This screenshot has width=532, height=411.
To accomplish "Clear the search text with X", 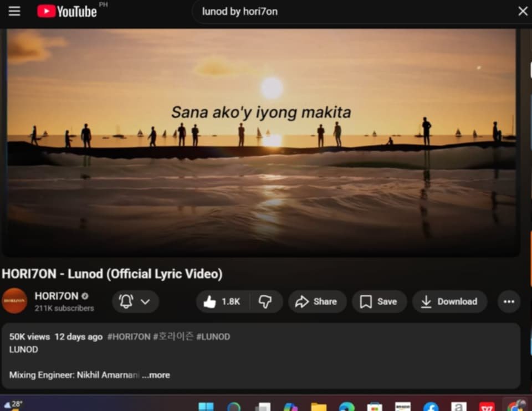I will coord(523,11).
